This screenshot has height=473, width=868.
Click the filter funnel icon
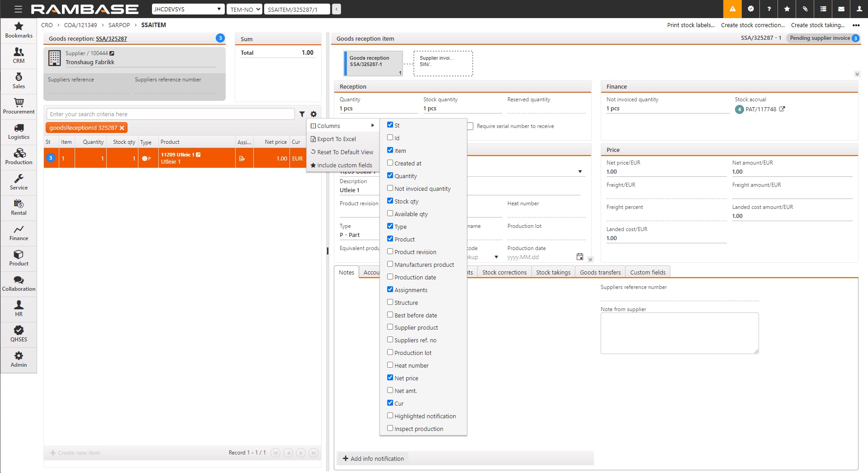302,114
